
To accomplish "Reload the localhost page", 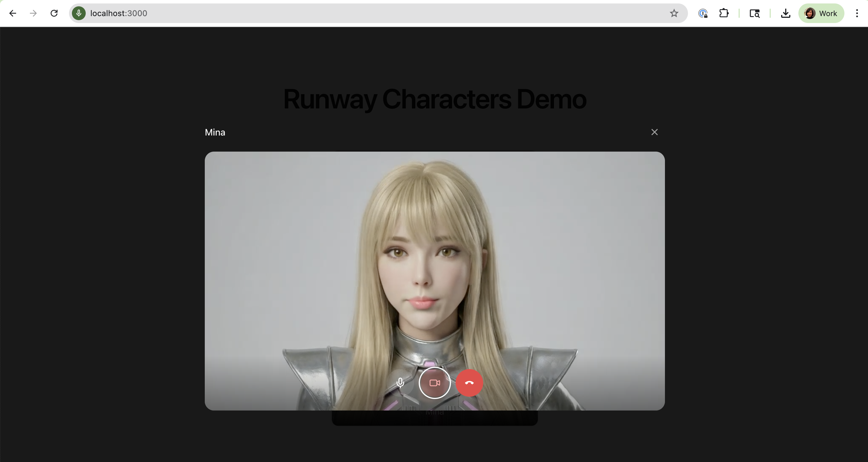I will 54,13.
